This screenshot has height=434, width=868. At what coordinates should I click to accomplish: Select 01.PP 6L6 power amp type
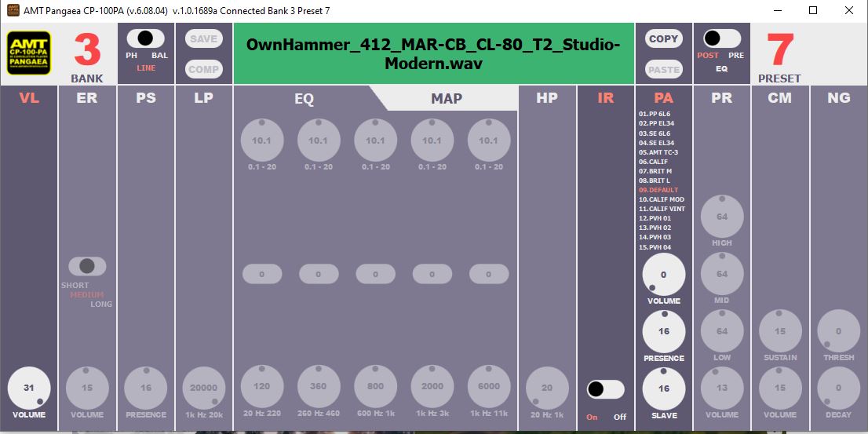pyautogui.click(x=655, y=114)
